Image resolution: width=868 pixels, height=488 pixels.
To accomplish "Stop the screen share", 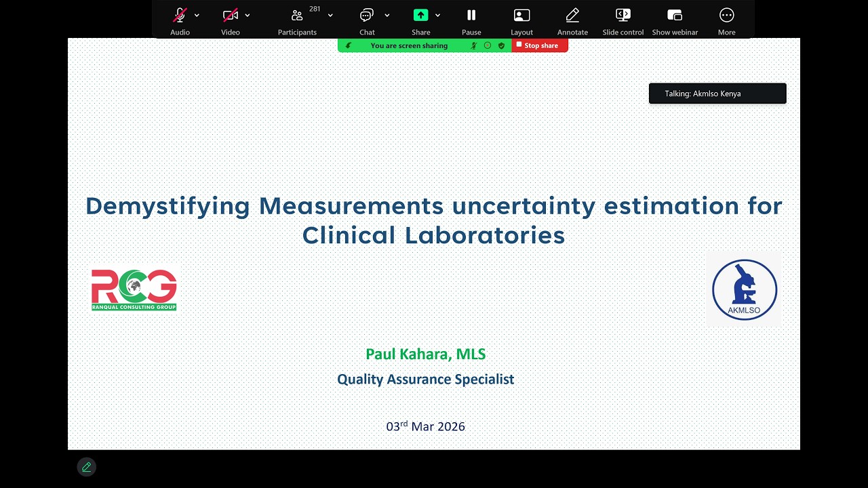I will point(540,45).
